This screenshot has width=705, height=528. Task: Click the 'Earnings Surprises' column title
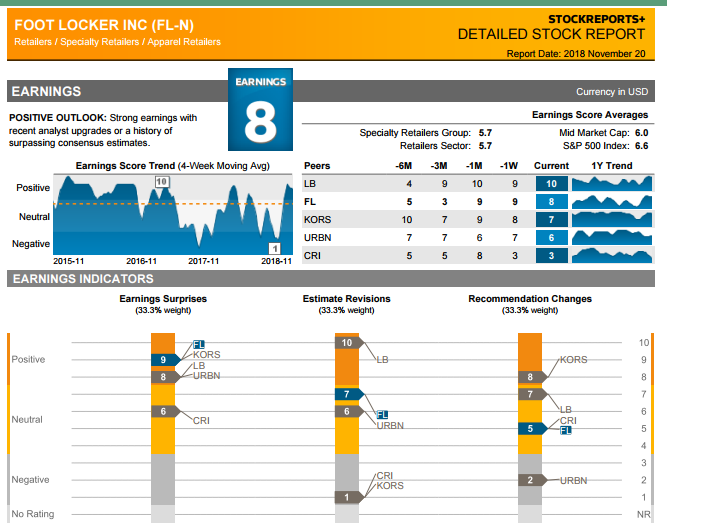[x=163, y=299]
